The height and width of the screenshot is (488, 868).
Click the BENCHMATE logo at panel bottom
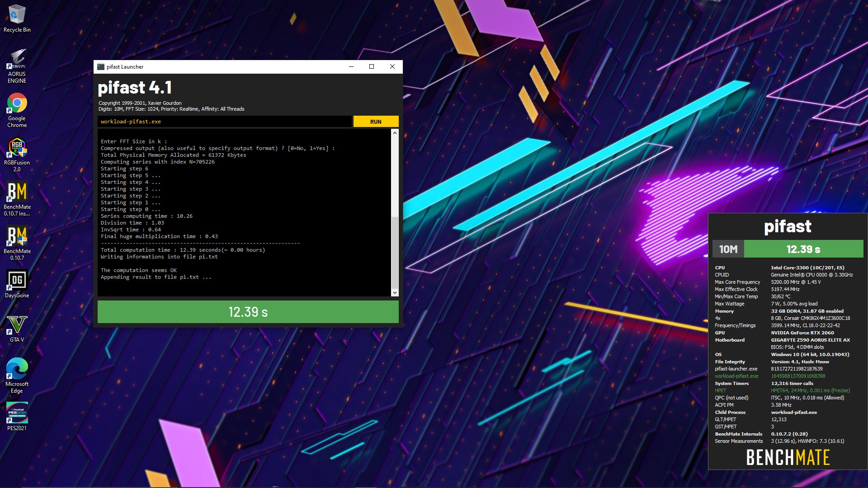788,457
